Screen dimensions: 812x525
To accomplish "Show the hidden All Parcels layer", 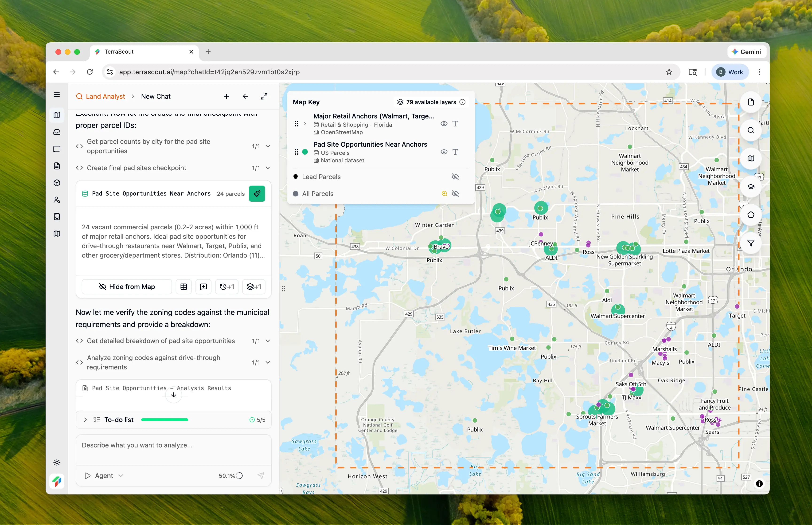I will click(x=455, y=194).
